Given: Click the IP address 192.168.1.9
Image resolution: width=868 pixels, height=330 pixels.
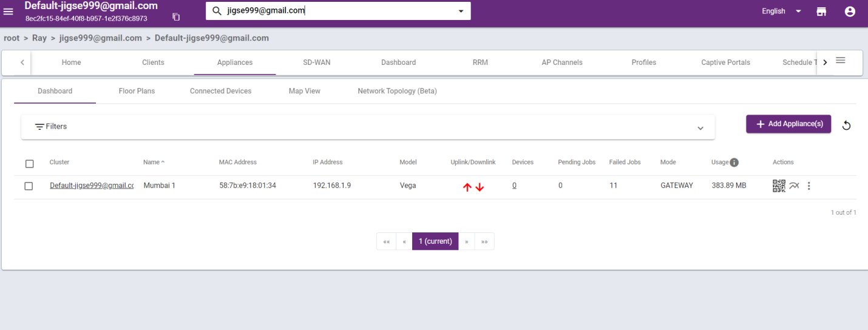Looking at the screenshot, I should (x=331, y=186).
